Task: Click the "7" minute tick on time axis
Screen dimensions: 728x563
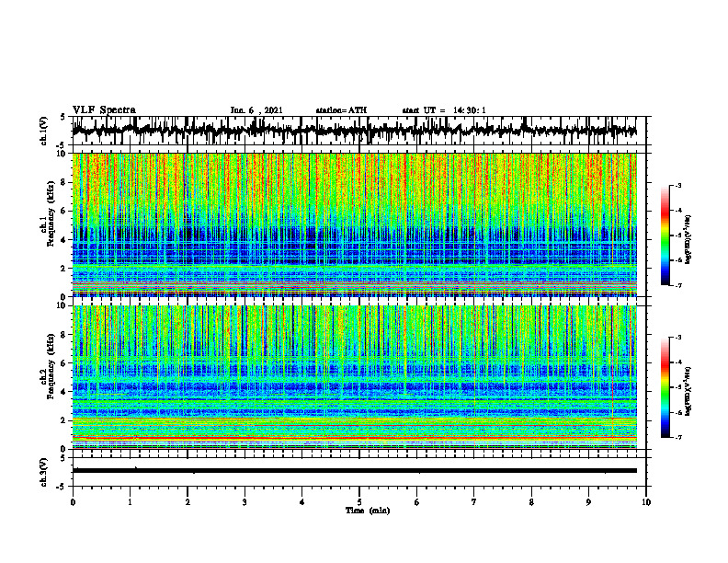Action: pyautogui.click(x=474, y=502)
